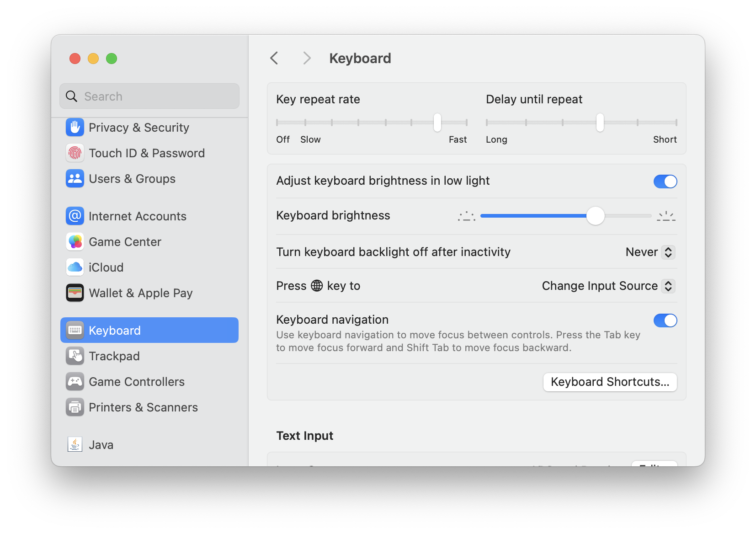Click the Internet Accounts @ icon
Screen dimensions: 756x534
click(x=75, y=216)
